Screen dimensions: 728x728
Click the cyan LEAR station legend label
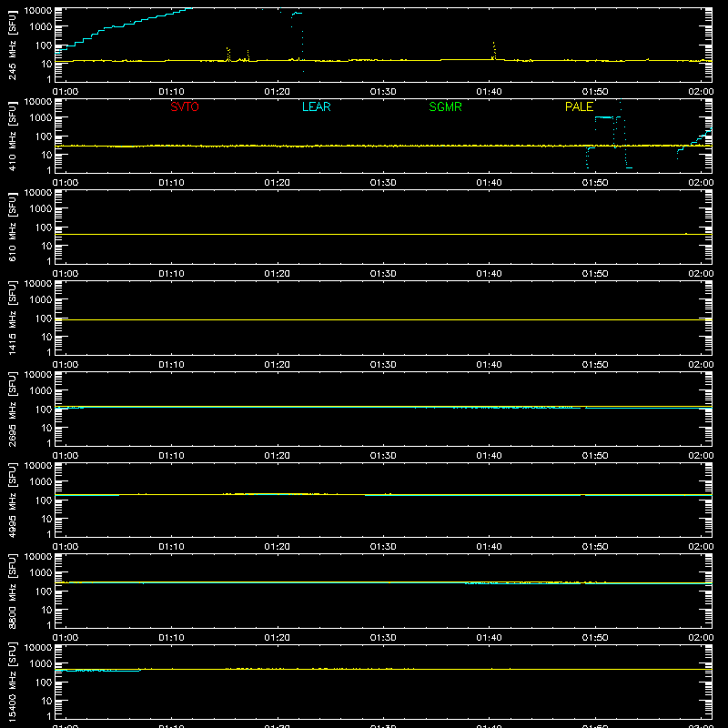coord(316,106)
